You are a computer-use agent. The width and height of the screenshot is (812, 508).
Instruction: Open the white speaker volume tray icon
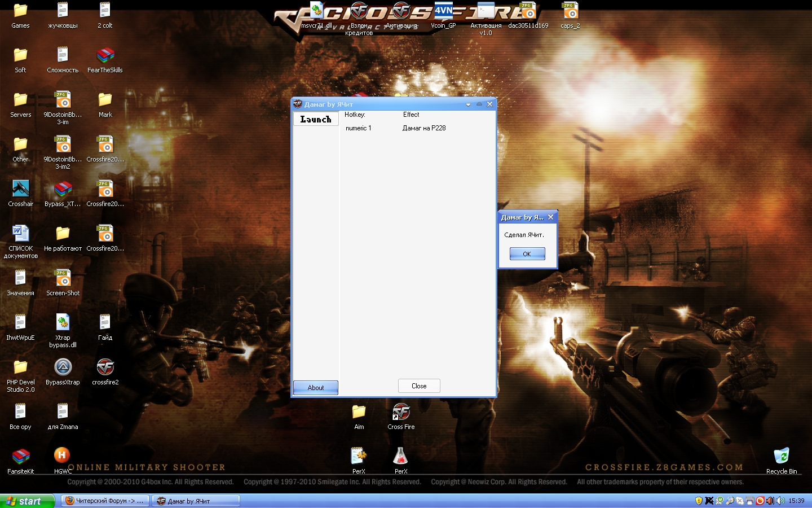[x=780, y=501]
